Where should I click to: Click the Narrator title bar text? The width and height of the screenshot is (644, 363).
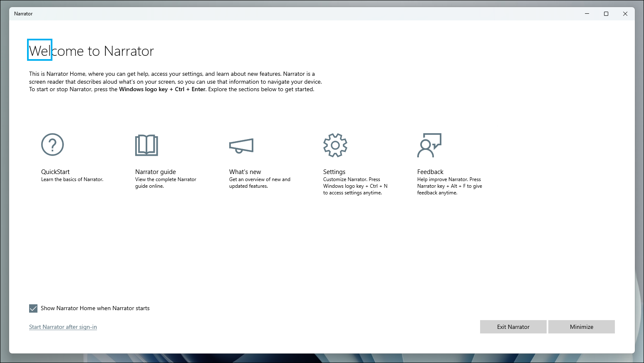click(23, 14)
